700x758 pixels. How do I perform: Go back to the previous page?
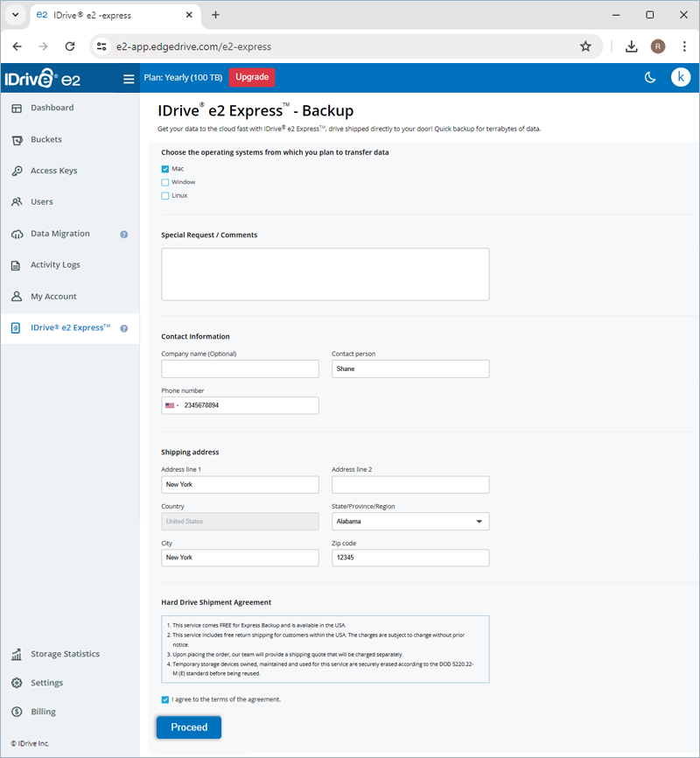click(x=17, y=46)
